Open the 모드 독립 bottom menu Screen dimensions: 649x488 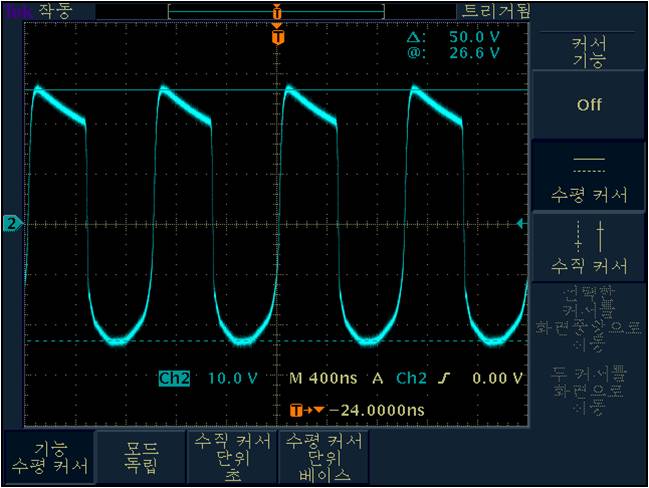[x=141, y=457]
